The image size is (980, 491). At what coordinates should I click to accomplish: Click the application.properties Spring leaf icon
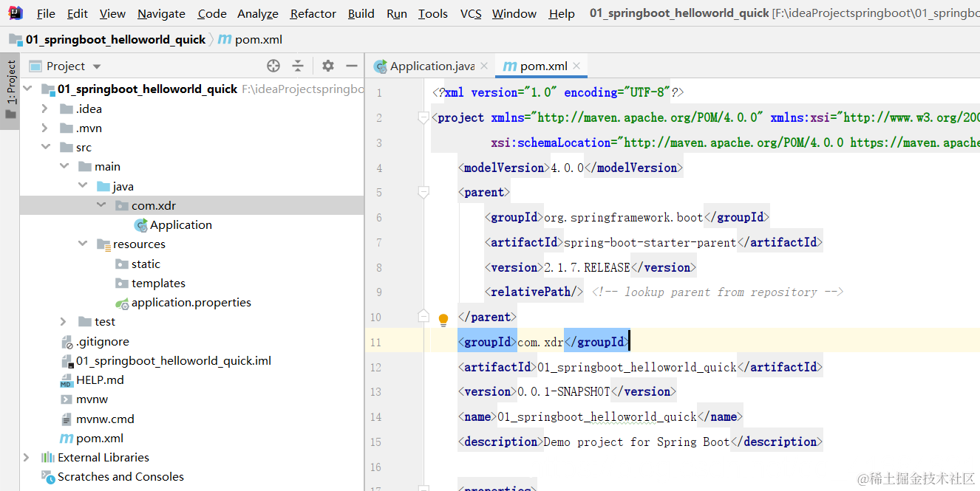point(122,303)
